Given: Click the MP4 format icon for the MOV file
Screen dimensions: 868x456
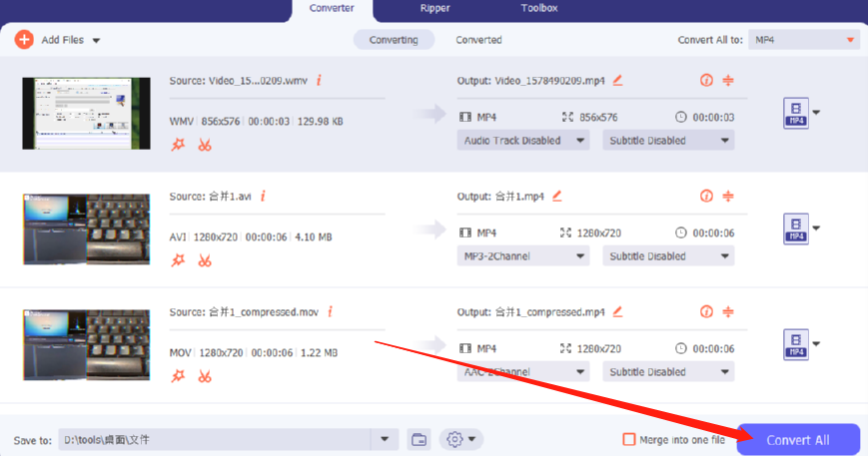Looking at the screenshot, I should coord(796,345).
